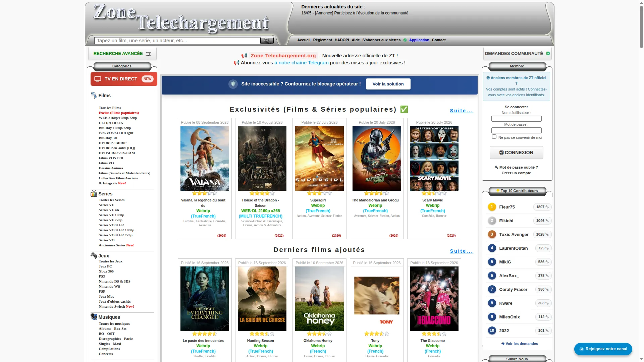Screen dimensions: 644x362
Task: Click the star rating under Vaiana poster
Action: tap(205, 193)
